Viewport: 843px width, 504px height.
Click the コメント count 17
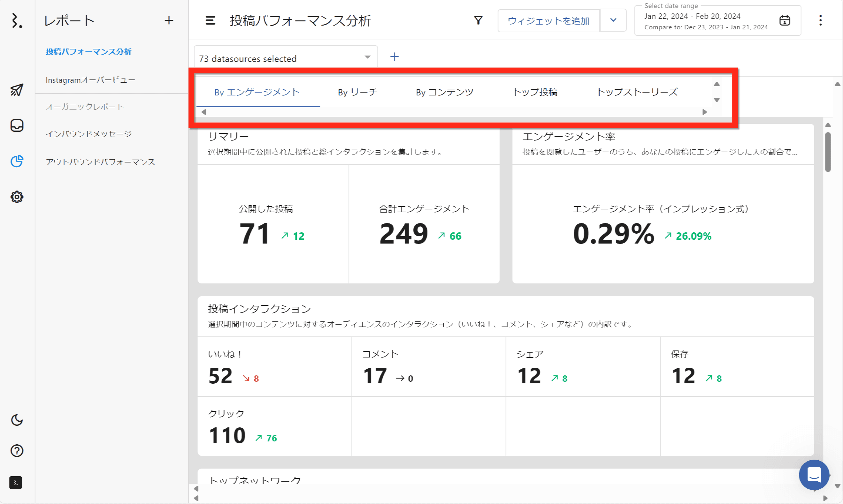[375, 376]
